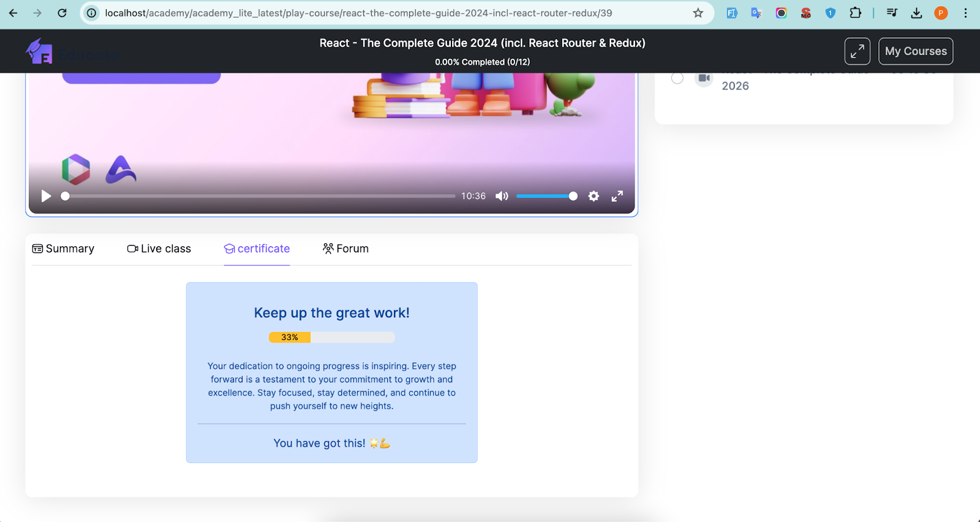Switch to the Summary tab
Image resolution: width=980 pixels, height=522 pixels.
63,249
